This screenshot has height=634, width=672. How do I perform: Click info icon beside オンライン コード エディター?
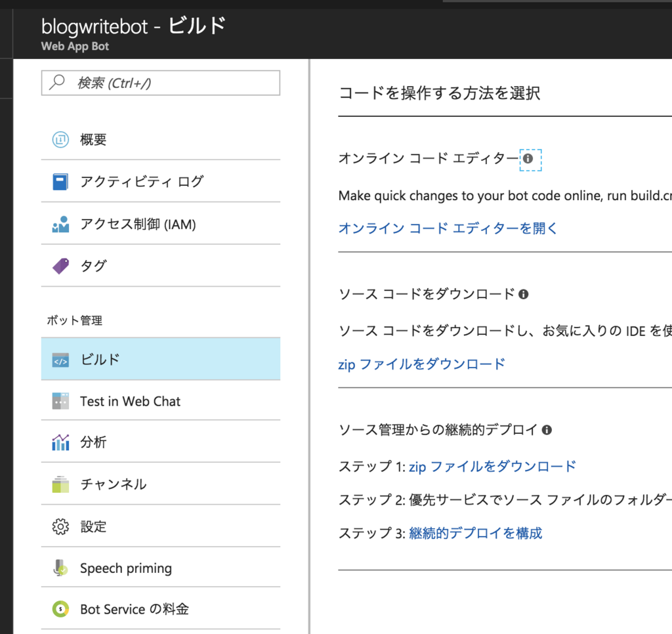coord(528,159)
